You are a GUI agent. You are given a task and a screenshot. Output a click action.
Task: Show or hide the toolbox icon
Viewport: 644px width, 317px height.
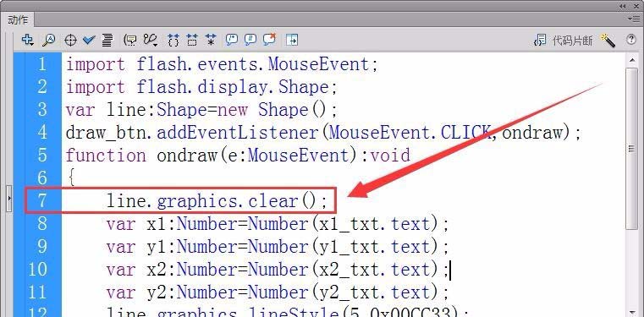(292, 40)
